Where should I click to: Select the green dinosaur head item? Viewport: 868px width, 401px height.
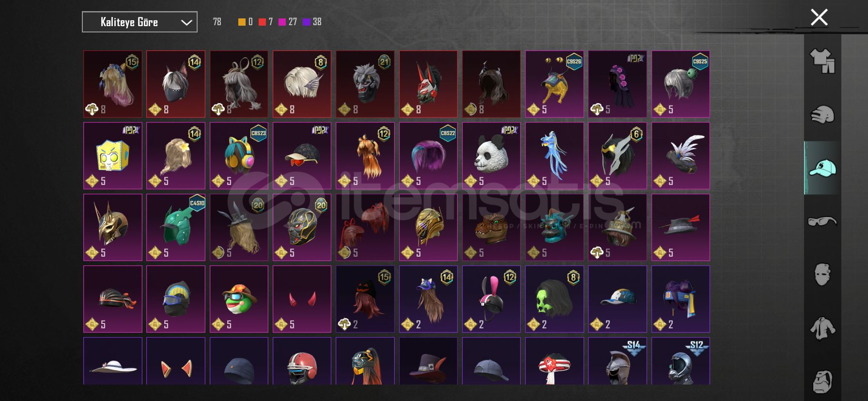tap(491, 227)
